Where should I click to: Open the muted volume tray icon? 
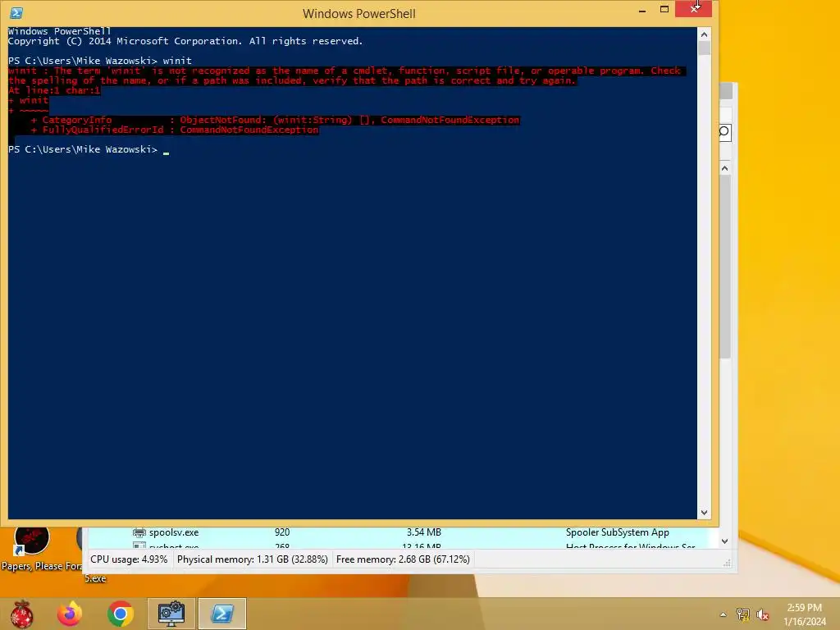(x=763, y=614)
